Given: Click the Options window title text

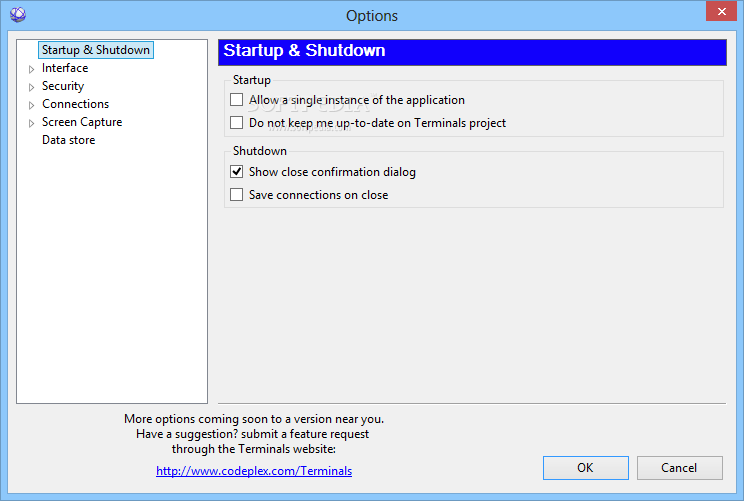Looking at the screenshot, I should click(x=372, y=16).
